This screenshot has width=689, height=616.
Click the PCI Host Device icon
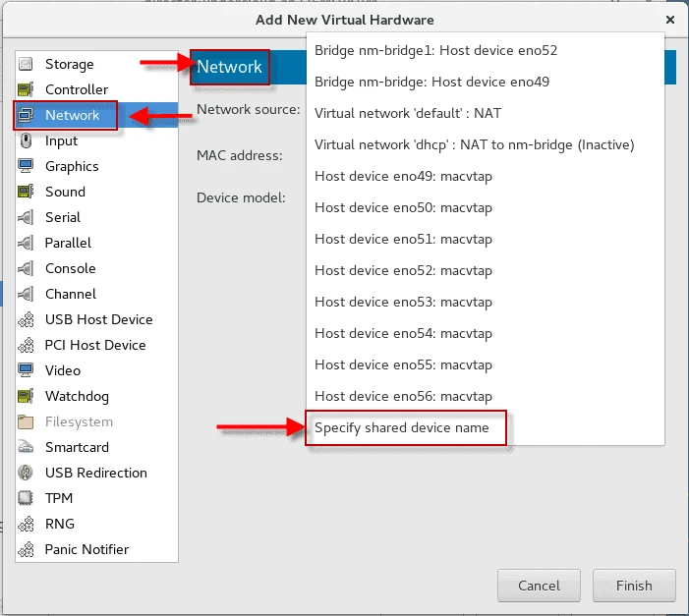pyautogui.click(x=26, y=345)
